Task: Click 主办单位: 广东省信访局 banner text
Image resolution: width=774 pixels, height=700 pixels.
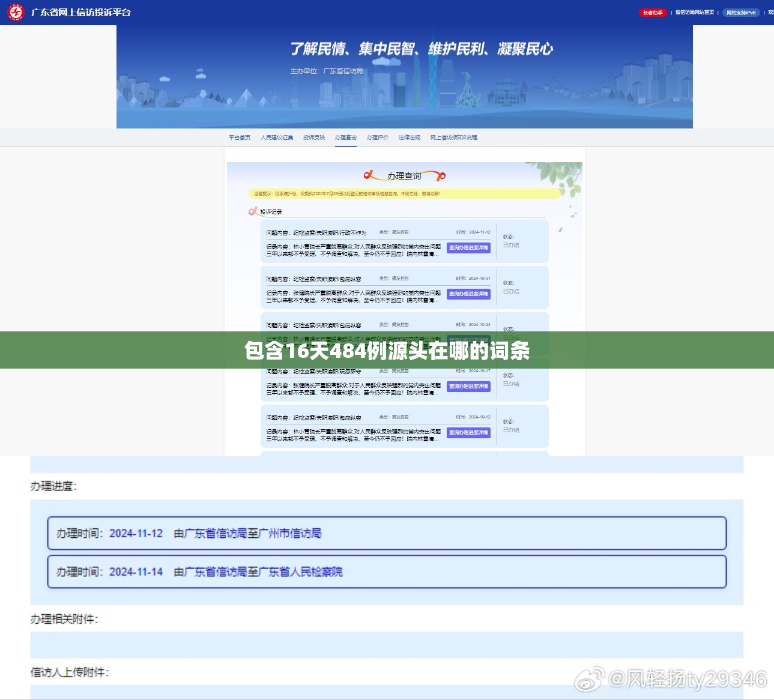Action: coord(327,71)
